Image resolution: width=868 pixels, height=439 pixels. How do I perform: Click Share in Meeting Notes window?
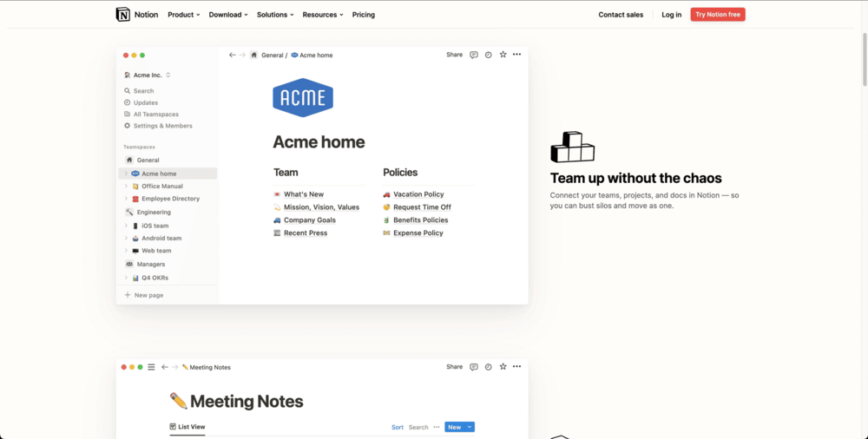(455, 366)
